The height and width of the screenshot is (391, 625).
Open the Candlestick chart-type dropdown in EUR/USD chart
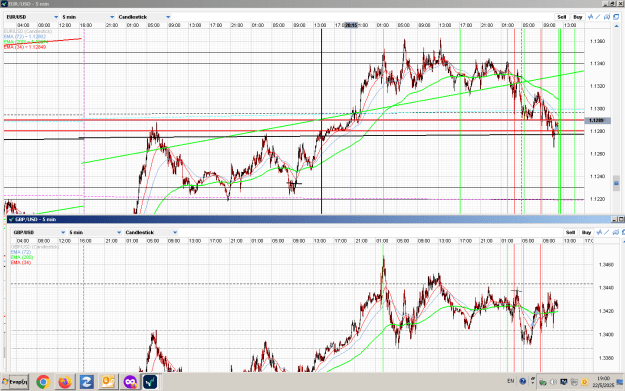[x=144, y=17]
